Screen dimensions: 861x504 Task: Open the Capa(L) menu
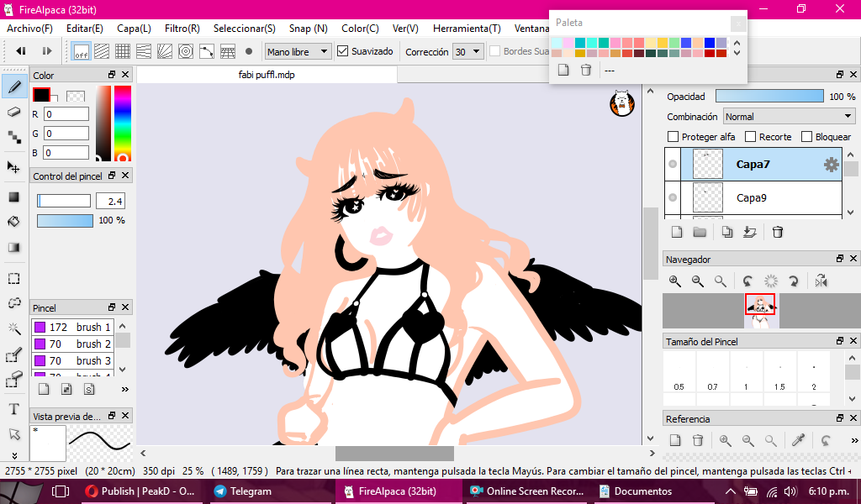coord(134,29)
